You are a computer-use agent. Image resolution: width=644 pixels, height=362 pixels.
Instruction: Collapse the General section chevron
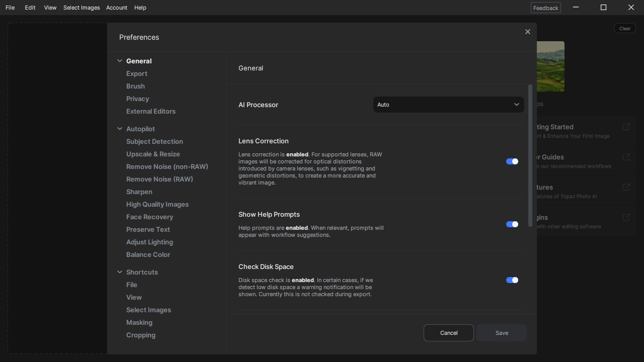120,61
